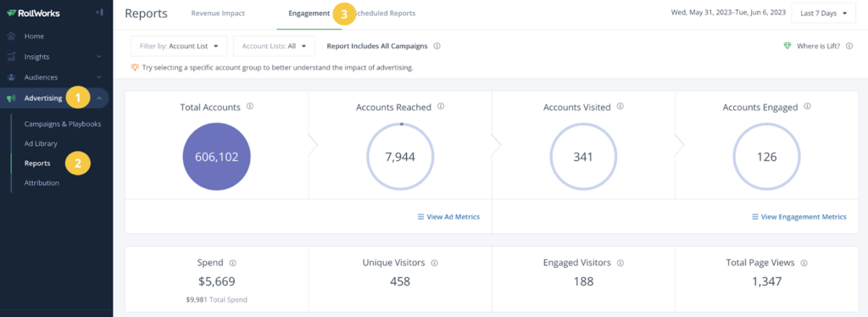Click the View Ad Metrics link

point(449,217)
